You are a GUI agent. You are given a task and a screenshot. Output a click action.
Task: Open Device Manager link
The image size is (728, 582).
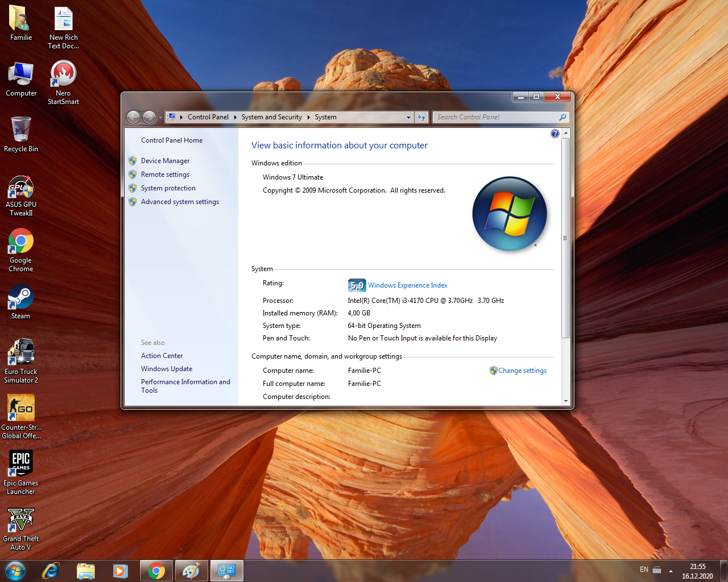pos(165,161)
